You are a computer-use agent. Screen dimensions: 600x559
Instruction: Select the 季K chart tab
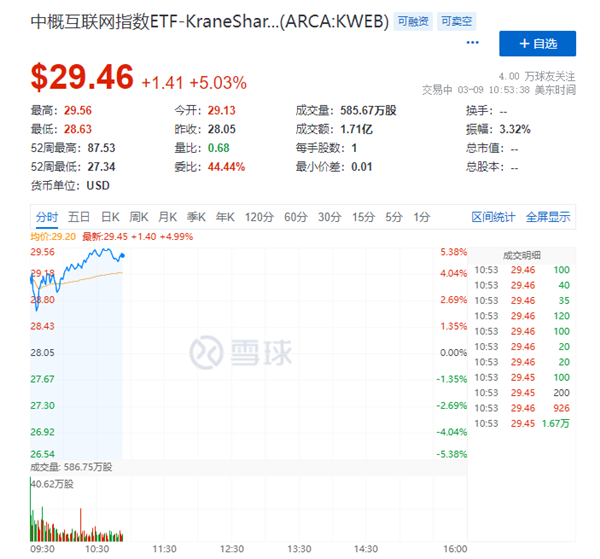196,217
